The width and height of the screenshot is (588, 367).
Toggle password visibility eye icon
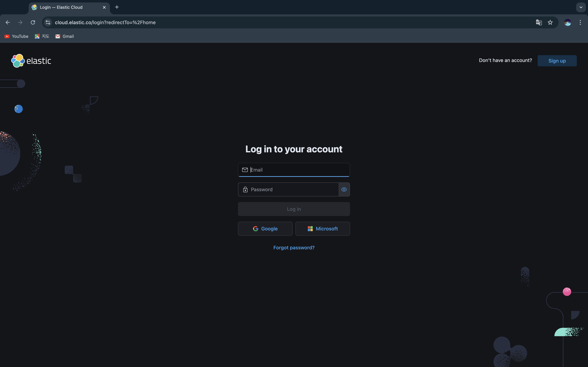coord(344,189)
